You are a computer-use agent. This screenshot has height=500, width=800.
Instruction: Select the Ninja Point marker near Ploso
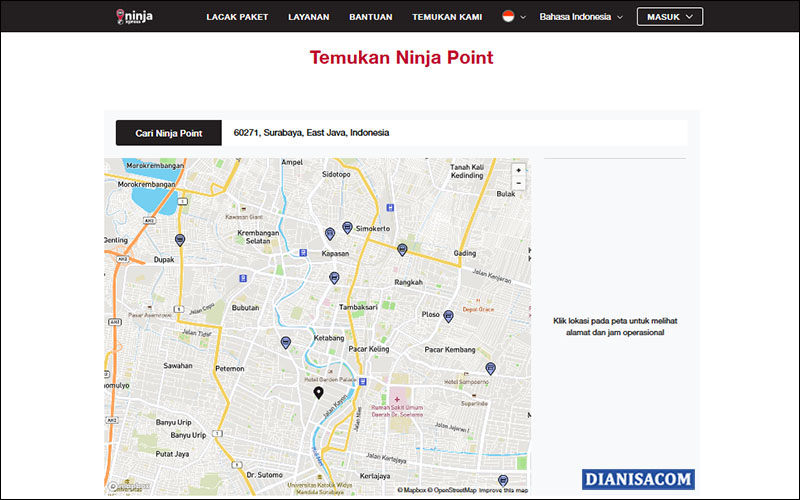[449, 316]
